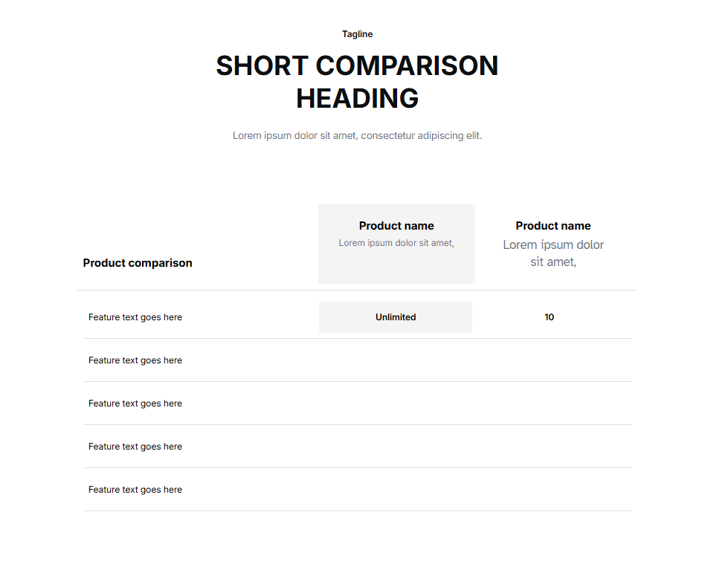
Task: Click the Unlimited value cell
Action: point(396,317)
